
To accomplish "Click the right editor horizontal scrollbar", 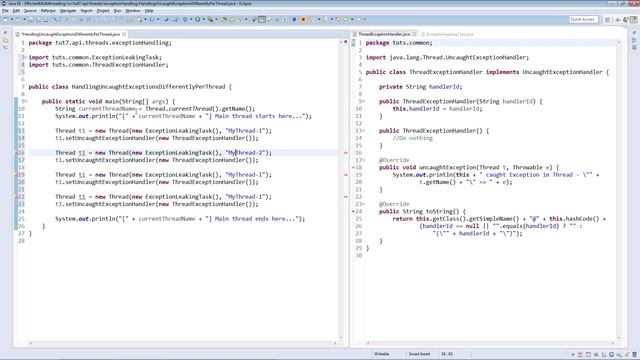I will point(490,343).
